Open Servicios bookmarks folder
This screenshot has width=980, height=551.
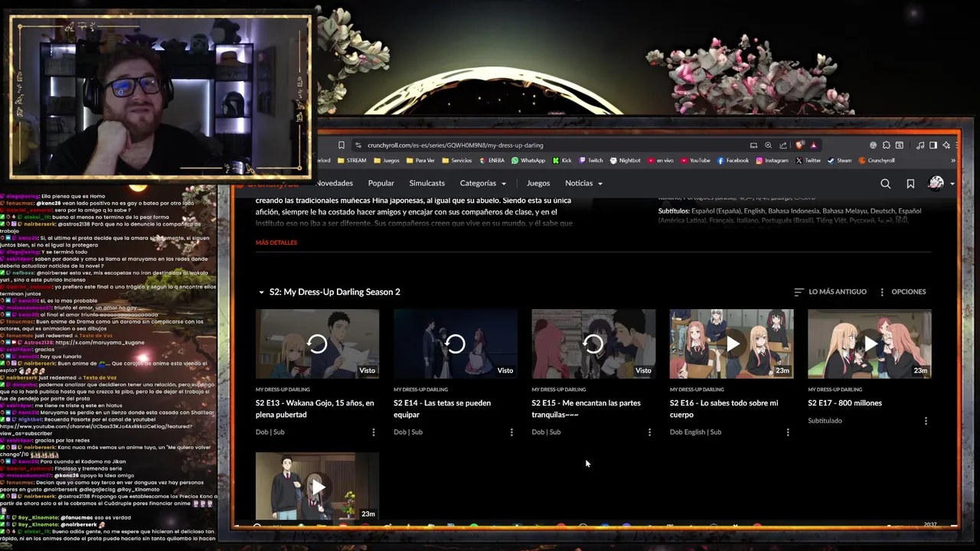coord(456,161)
